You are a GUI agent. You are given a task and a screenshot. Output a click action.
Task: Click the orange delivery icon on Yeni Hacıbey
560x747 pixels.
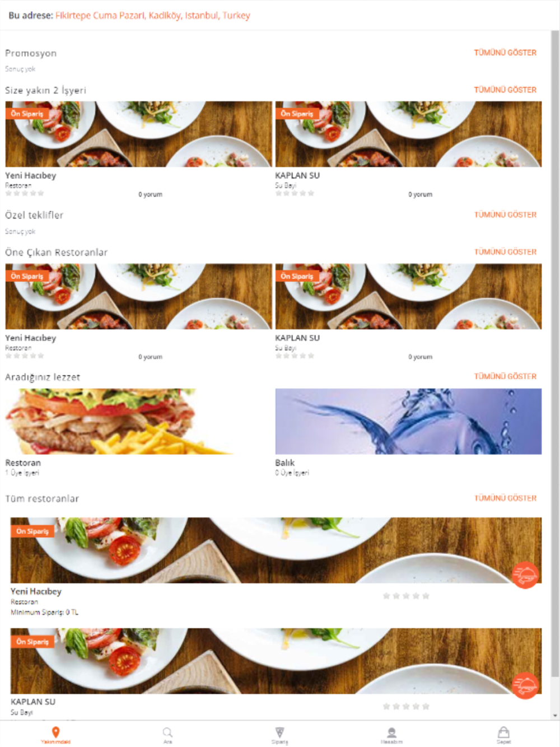click(525, 575)
